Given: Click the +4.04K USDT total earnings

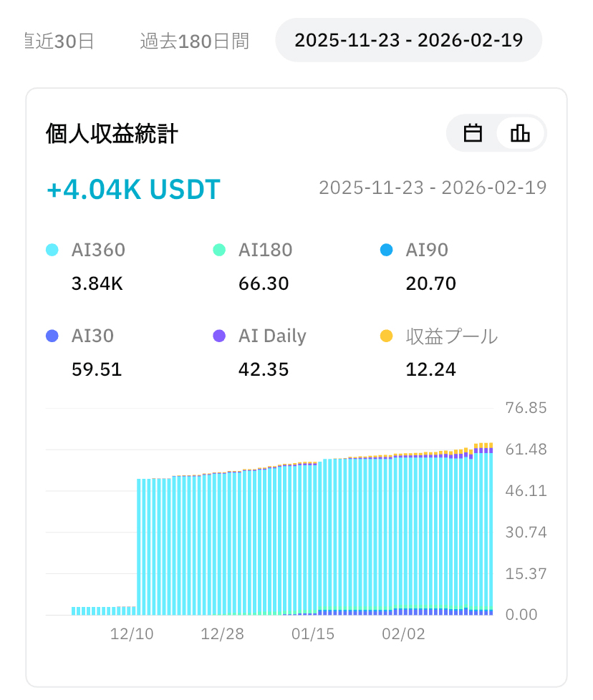Looking at the screenshot, I should coord(133,190).
